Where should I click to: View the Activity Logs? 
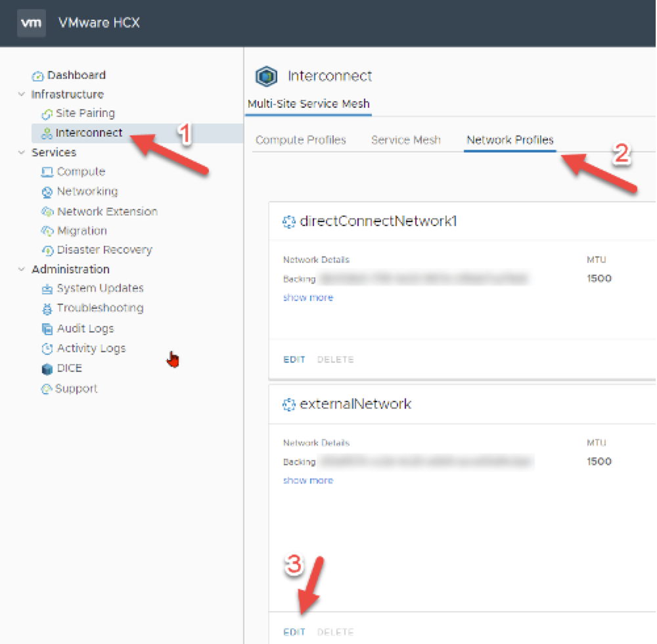91,348
